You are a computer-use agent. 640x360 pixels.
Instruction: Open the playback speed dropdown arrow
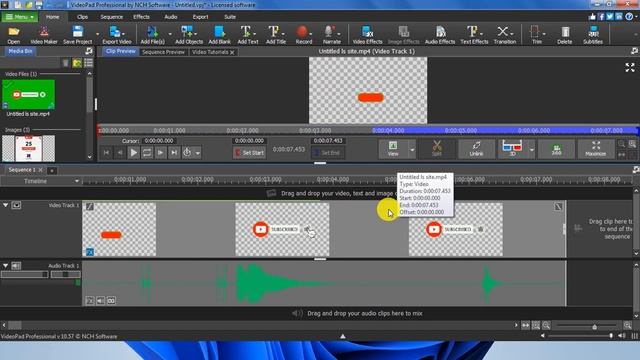(198, 153)
